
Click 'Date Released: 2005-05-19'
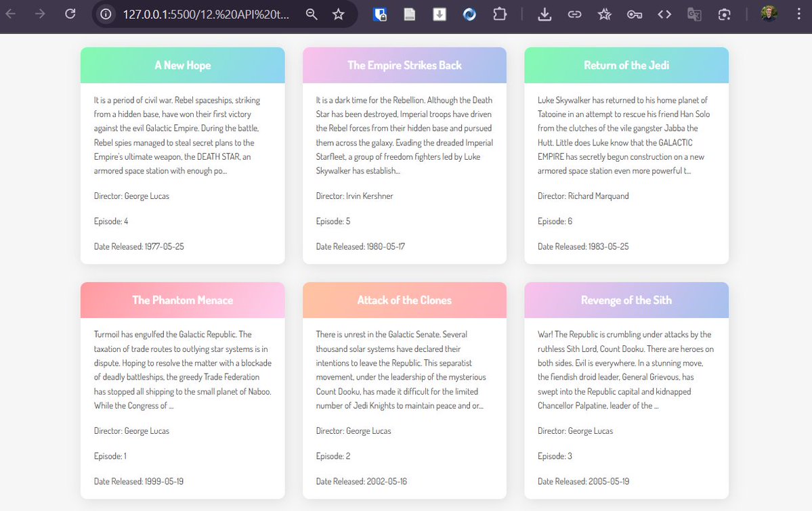tap(584, 481)
